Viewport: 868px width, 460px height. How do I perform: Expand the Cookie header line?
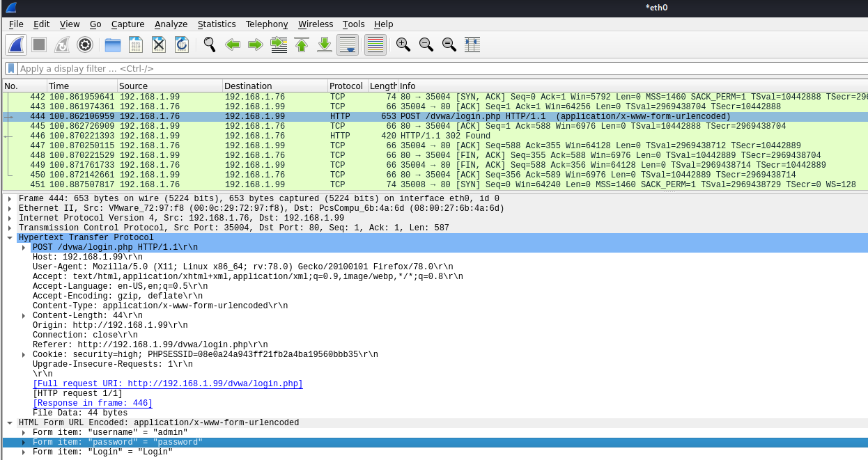tap(24, 355)
